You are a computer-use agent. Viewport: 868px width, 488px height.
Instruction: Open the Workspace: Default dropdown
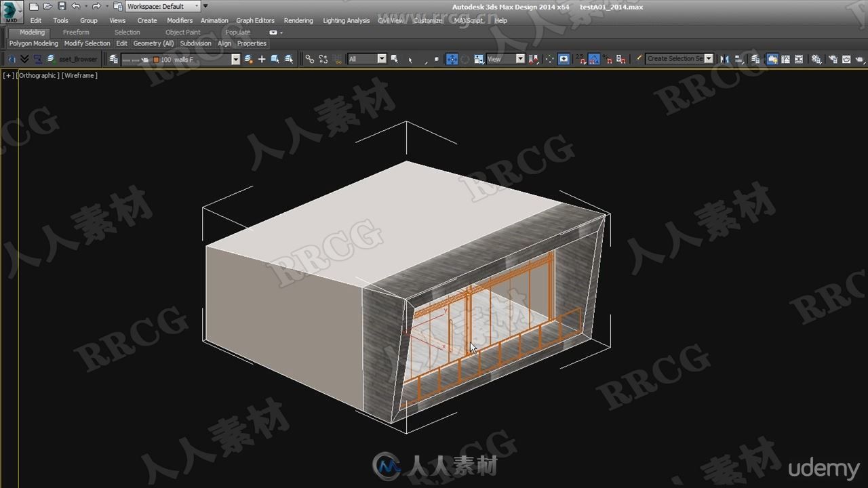coord(163,6)
